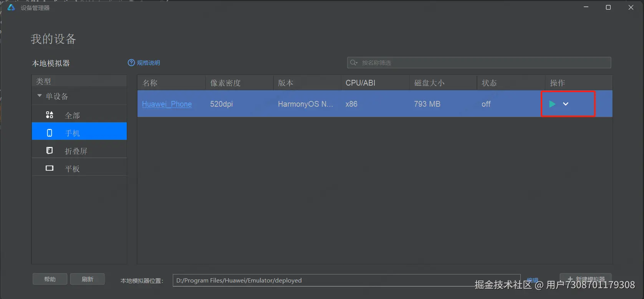Click the 新建模拟器 button
Screen dimensions: 644x299
(x=586, y=279)
